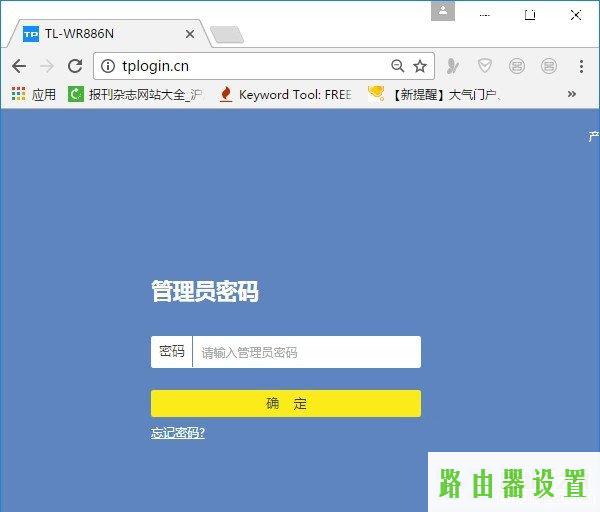
Task: Bookmark this page with the star icon
Action: click(420, 66)
